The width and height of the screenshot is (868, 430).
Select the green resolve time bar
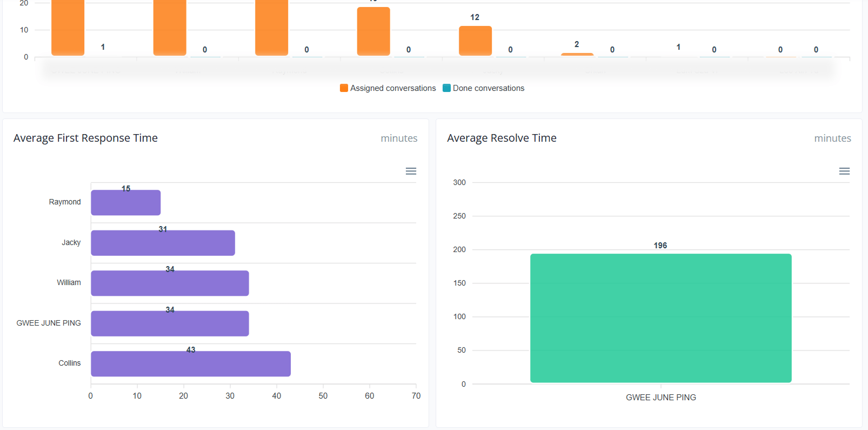pos(660,318)
